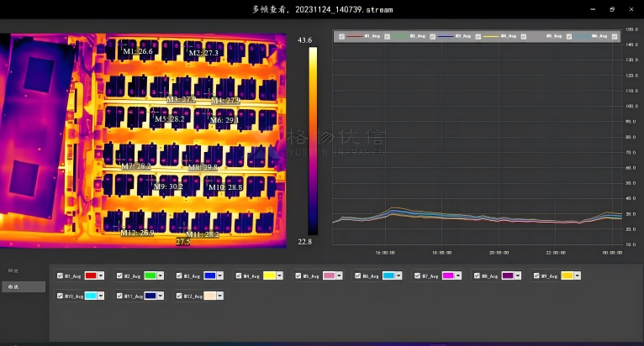Image resolution: width=644 pixels, height=346 pixels.
Task: Click the yellow M4_Avg color swatch
Action: [269, 275]
